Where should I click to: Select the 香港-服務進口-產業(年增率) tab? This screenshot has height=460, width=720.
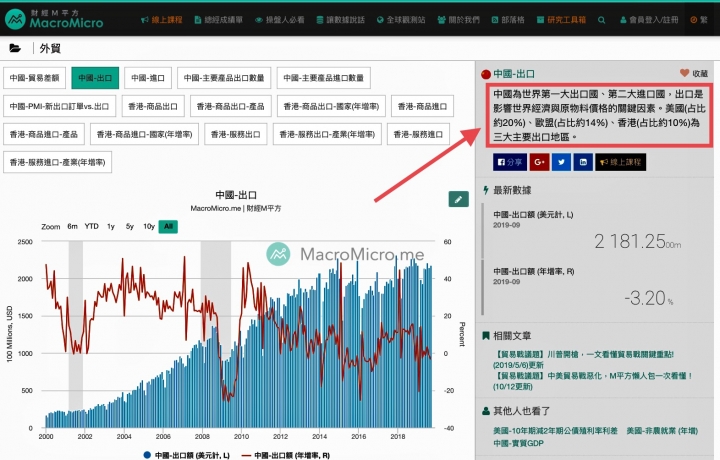[57, 162]
